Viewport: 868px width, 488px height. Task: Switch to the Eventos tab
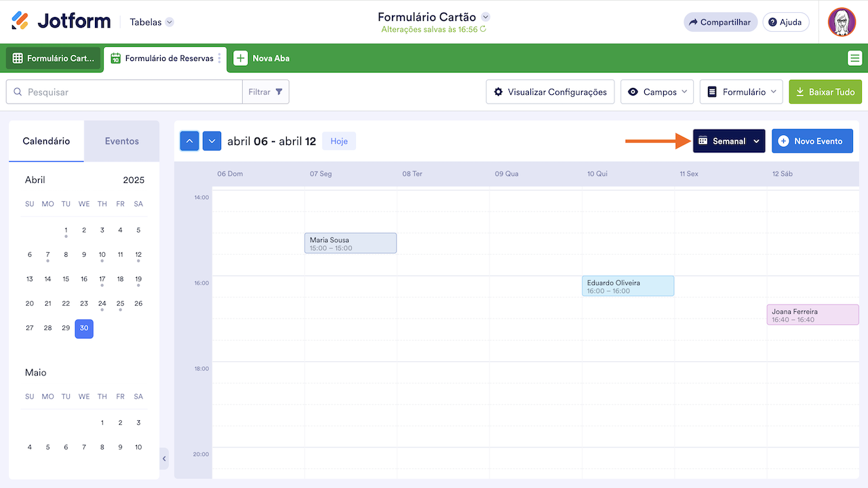click(121, 141)
